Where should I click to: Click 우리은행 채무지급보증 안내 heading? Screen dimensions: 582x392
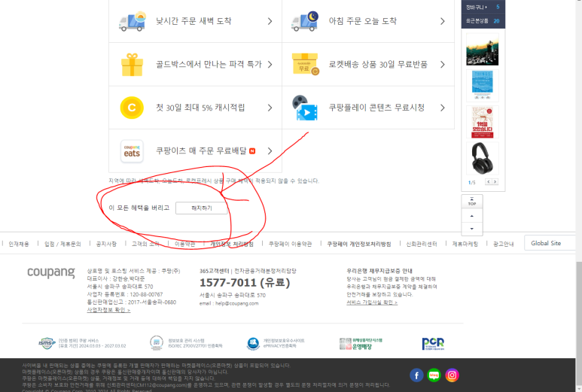(379, 271)
